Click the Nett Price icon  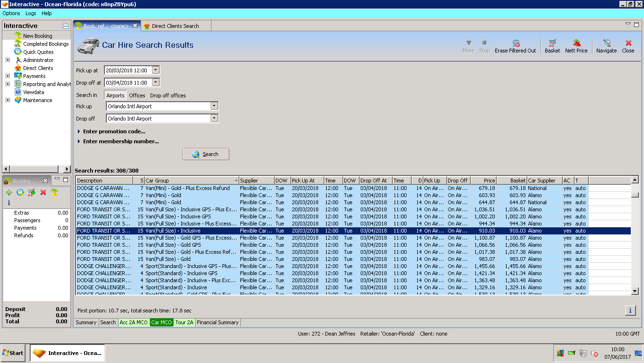point(576,46)
